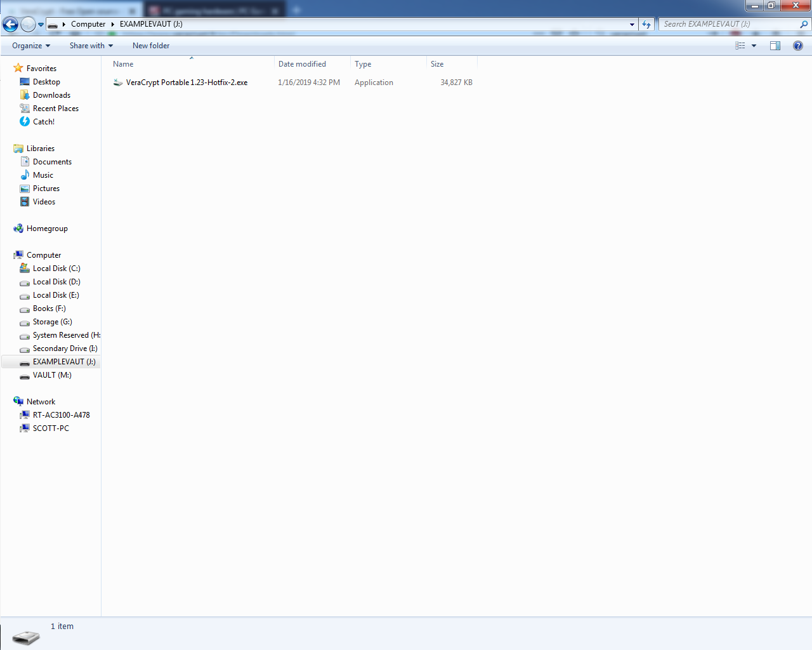Open the address bar previous locations dropdown
The height and width of the screenshot is (650, 812).
[x=632, y=24]
